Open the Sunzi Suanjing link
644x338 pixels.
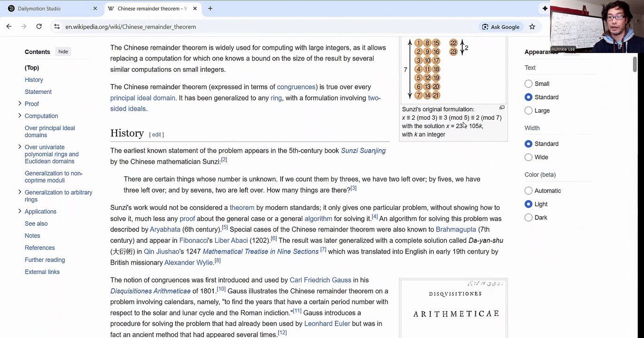(x=363, y=151)
